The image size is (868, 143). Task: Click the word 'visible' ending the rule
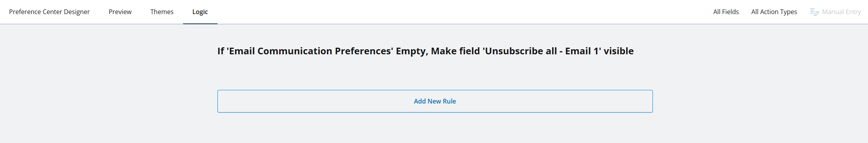(x=619, y=51)
